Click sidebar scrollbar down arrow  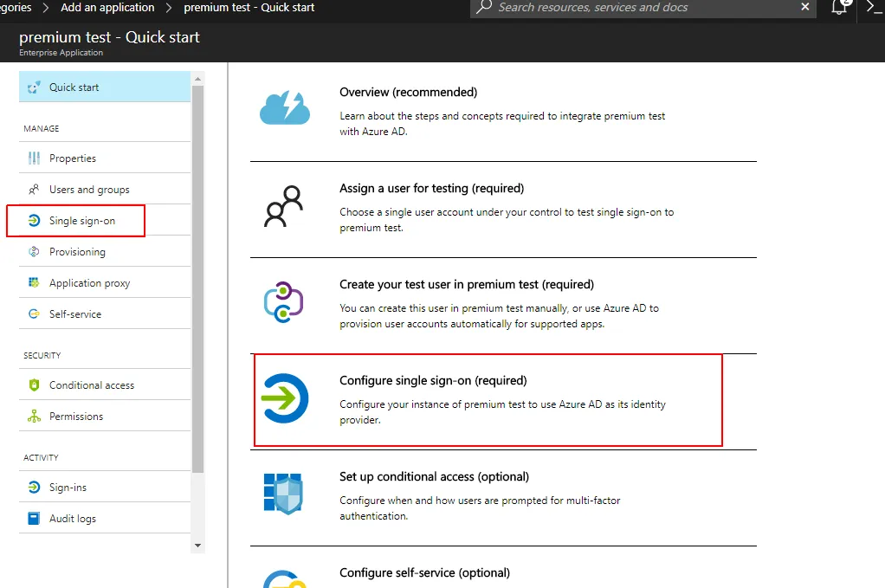(x=197, y=545)
